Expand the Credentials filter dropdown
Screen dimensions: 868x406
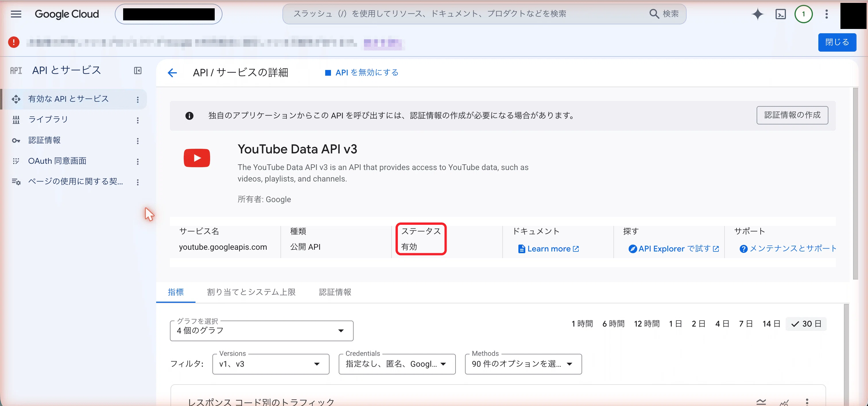click(x=397, y=364)
